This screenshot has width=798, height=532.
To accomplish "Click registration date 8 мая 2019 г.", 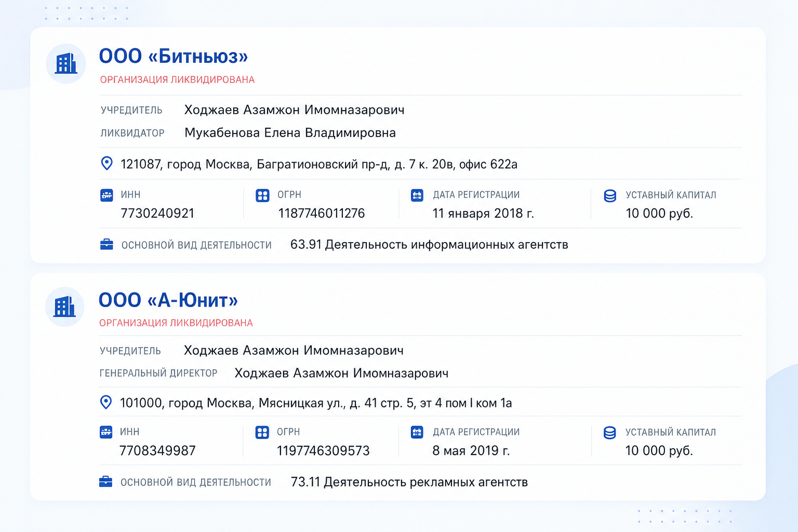I will 471,451.
